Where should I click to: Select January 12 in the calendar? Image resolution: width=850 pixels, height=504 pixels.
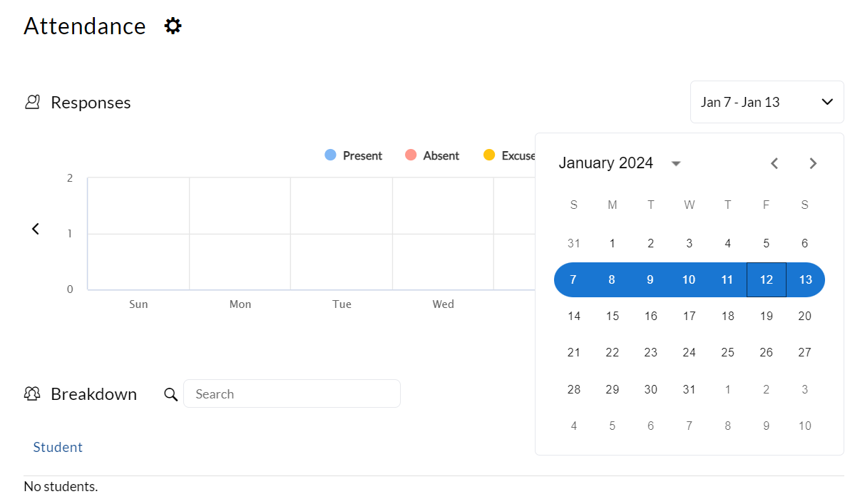click(x=766, y=279)
